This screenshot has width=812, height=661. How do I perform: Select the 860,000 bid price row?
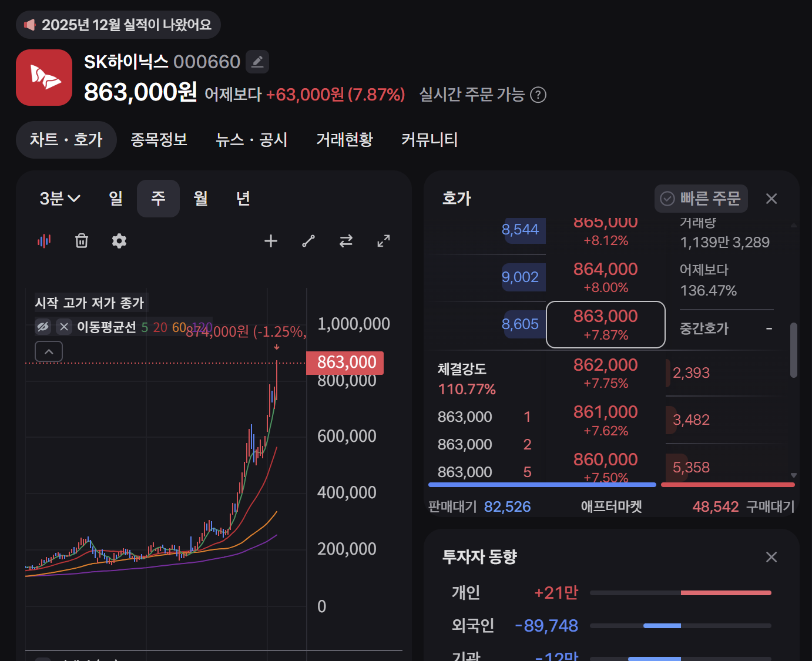[606, 467]
